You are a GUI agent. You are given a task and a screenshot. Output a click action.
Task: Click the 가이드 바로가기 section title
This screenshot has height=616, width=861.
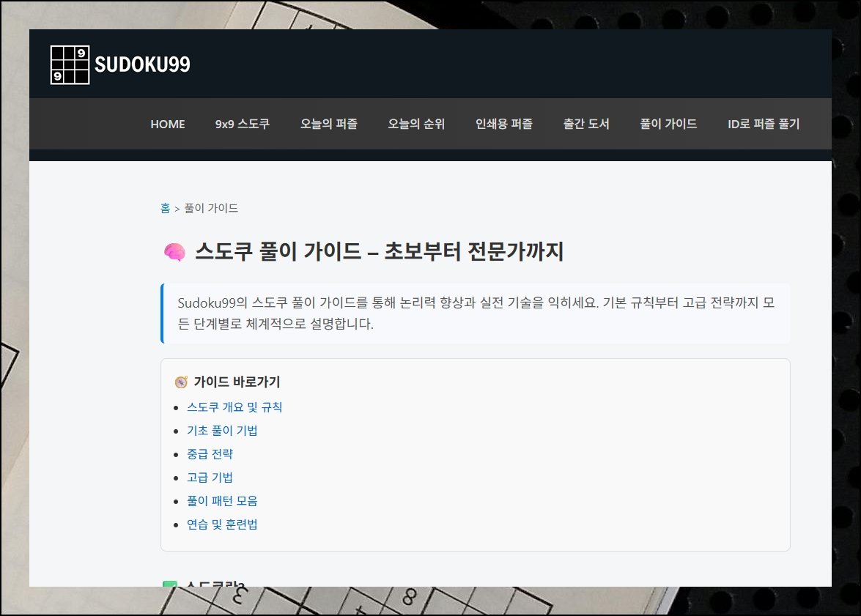click(237, 382)
